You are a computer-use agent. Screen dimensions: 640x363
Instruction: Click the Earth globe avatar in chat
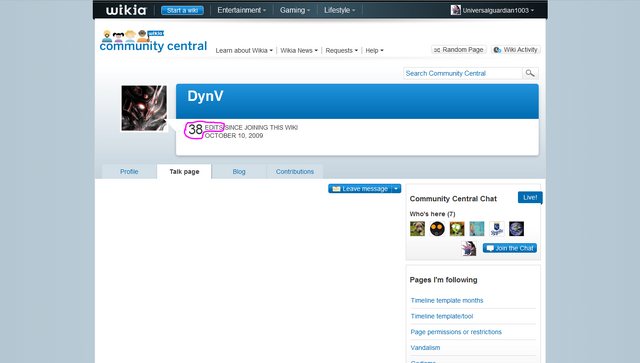[x=516, y=229]
